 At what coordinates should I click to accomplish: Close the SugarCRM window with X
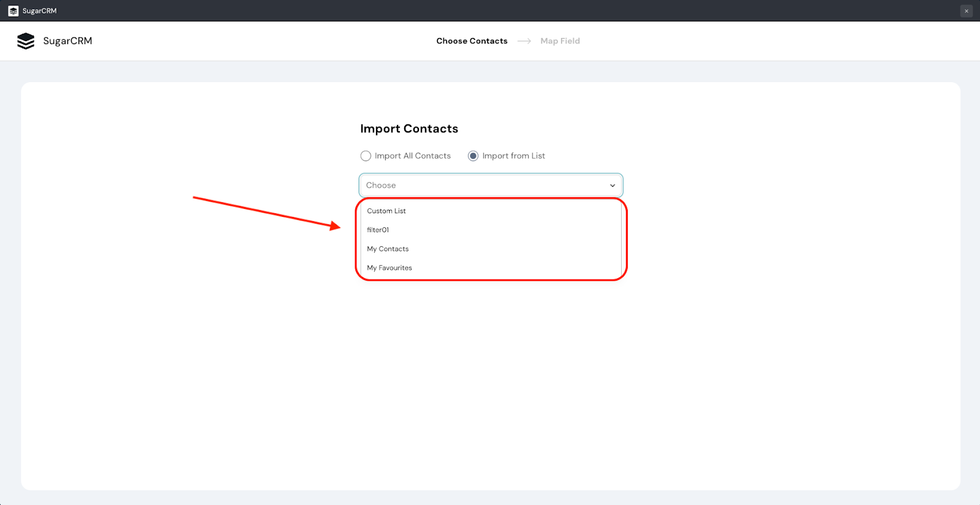click(967, 11)
